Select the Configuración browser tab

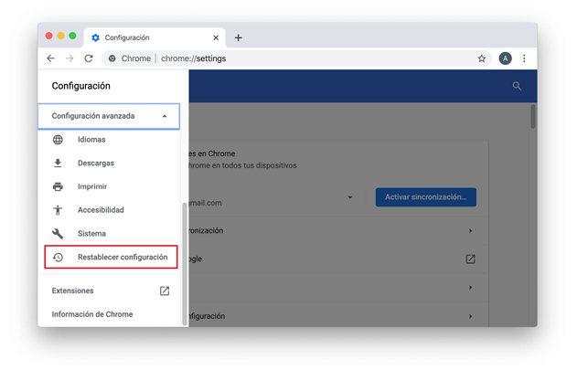click(155, 37)
